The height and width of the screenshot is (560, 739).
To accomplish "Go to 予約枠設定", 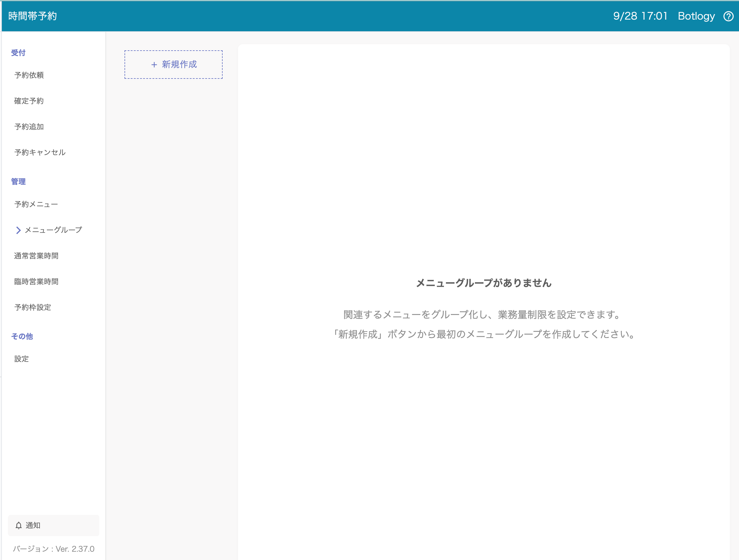I will pos(33,307).
